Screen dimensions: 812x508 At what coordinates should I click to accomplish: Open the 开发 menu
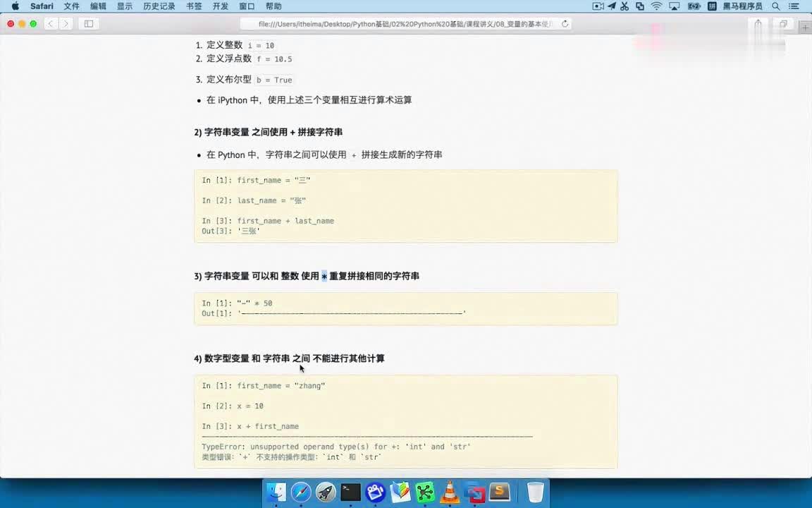coord(220,6)
